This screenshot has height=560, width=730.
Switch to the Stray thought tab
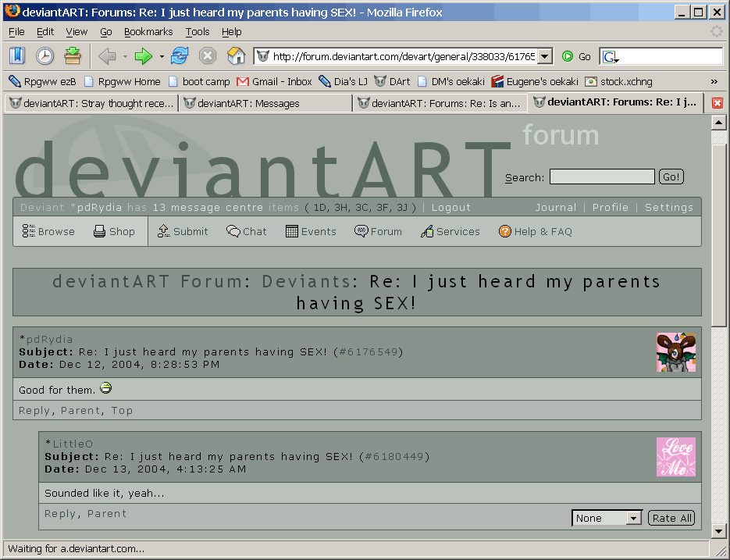pos(91,103)
